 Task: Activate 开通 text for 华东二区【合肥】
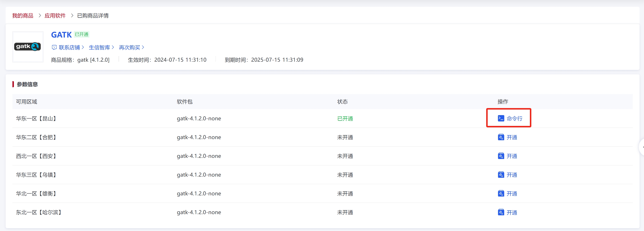[512, 137]
